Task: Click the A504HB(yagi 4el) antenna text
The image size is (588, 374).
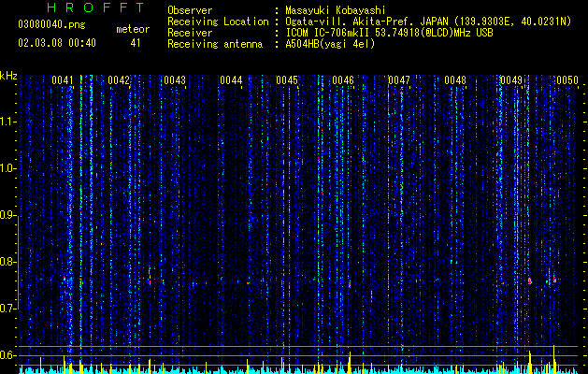Action: click(330, 44)
